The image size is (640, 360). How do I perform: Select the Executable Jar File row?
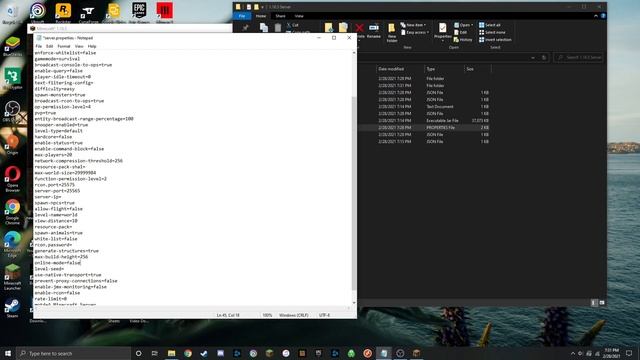click(424, 121)
